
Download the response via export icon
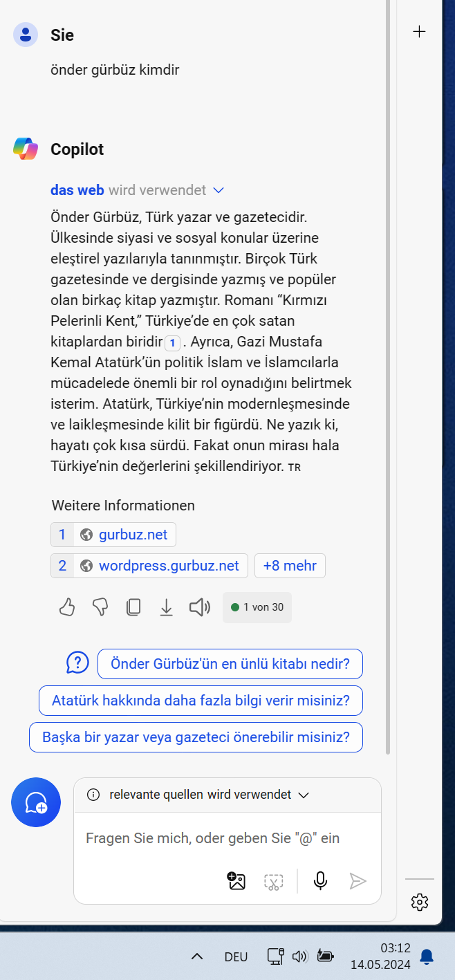pos(166,607)
